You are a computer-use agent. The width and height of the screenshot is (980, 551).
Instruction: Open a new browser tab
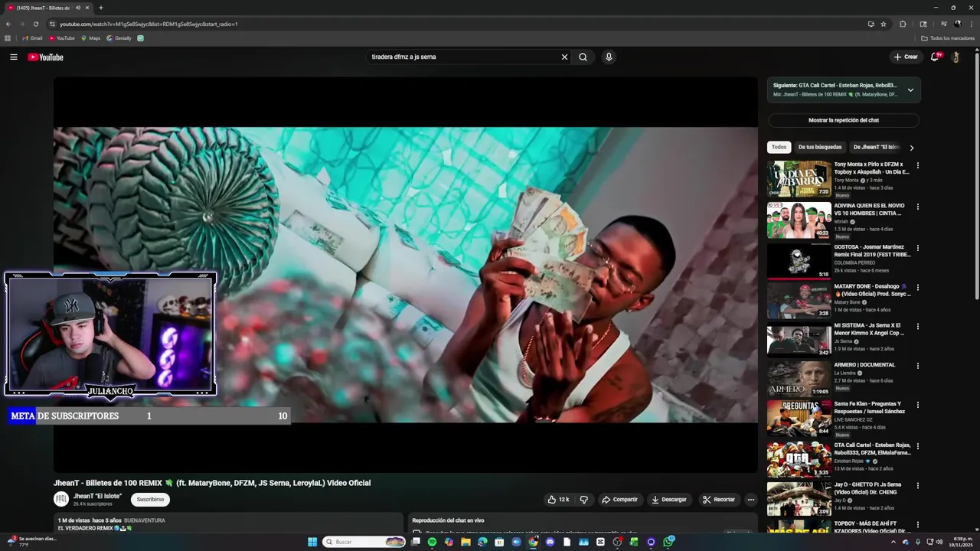click(x=101, y=8)
